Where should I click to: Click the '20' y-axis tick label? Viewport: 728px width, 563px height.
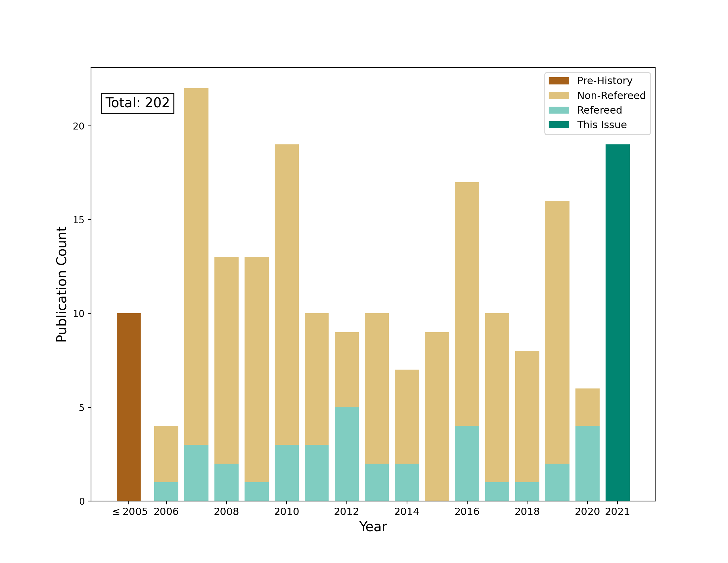[x=79, y=126]
